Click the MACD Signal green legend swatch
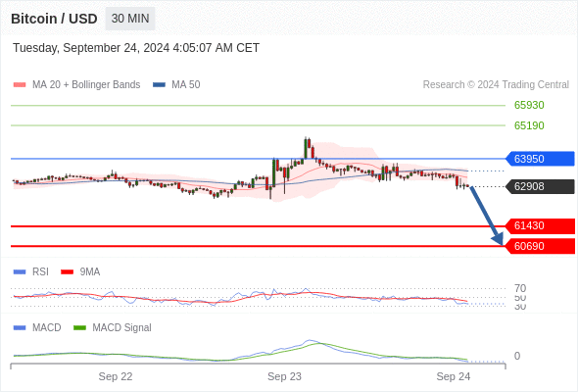This screenshot has height=392, width=578. click(79, 328)
